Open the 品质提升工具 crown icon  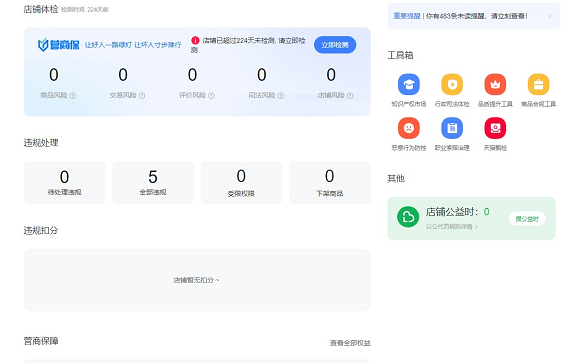point(495,85)
